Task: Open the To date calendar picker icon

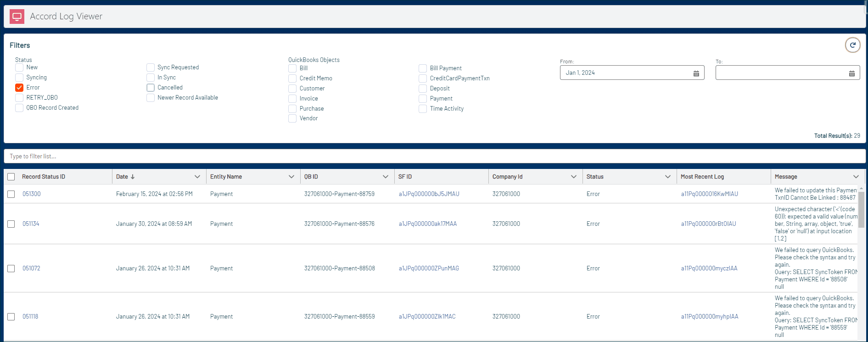Action: point(851,73)
